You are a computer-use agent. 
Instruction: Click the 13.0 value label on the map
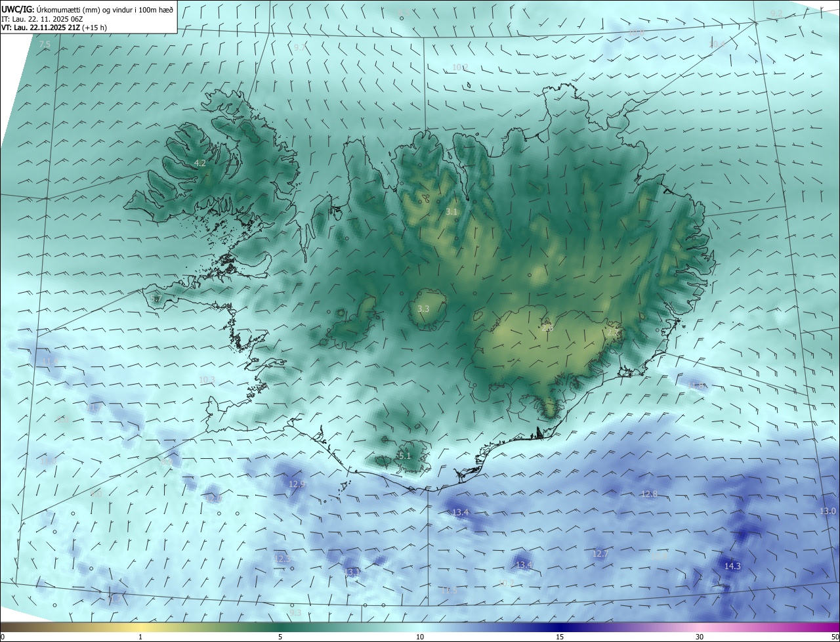pos(828,511)
